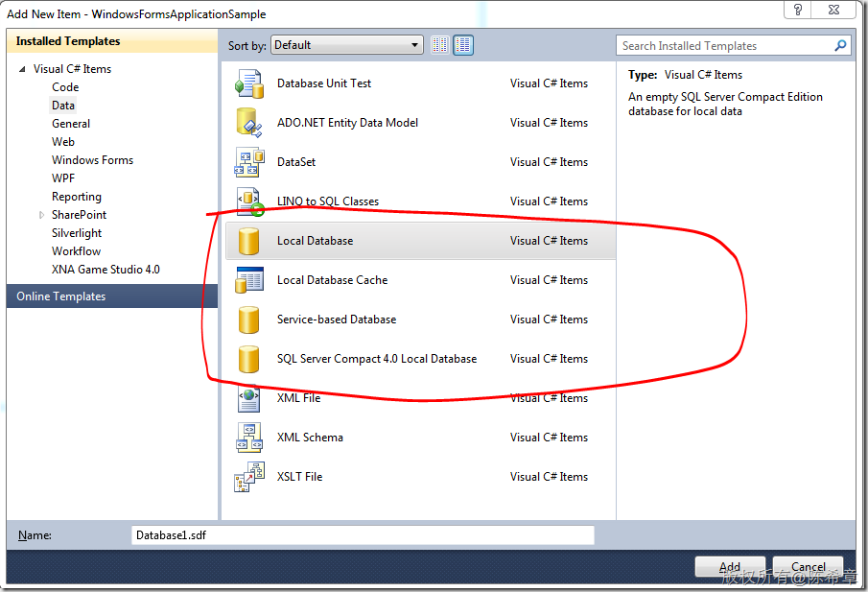Open the Sort by Default dropdown
868x592 pixels.
[x=347, y=45]
